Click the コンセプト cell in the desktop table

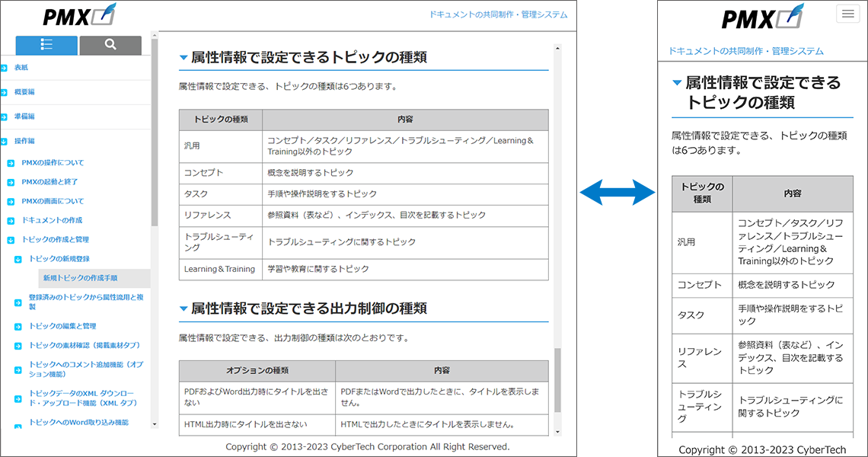pos(220,173)
